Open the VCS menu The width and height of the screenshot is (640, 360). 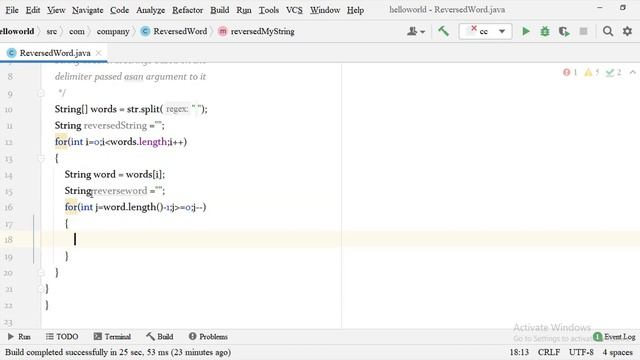coord(294,10)
